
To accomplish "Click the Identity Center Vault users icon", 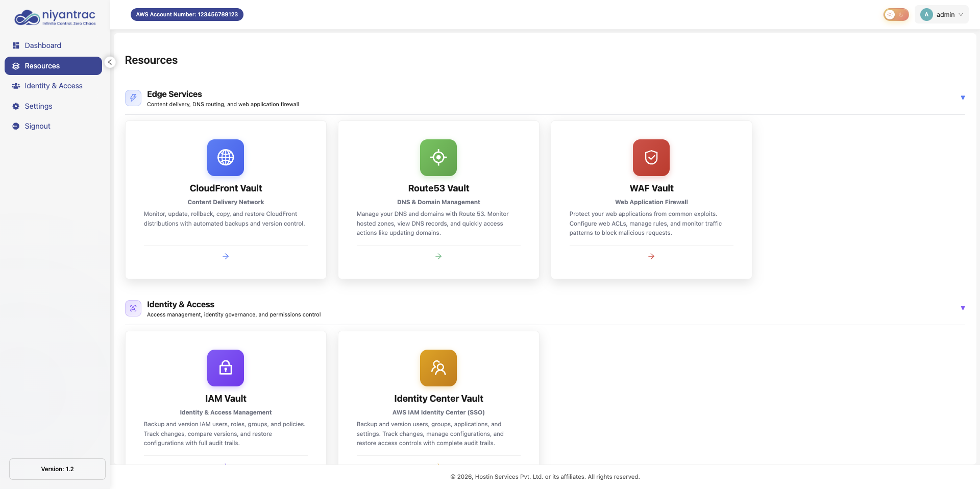I will click(438, 368).
